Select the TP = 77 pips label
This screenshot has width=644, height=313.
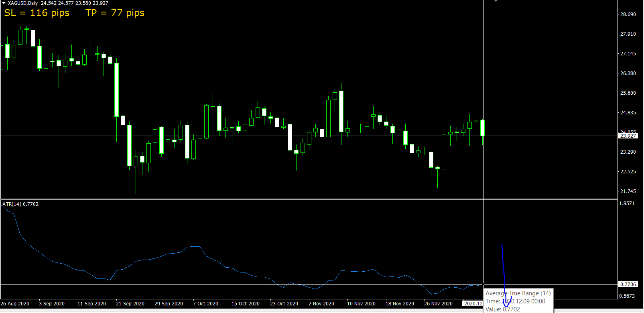(x=115, y=13)
